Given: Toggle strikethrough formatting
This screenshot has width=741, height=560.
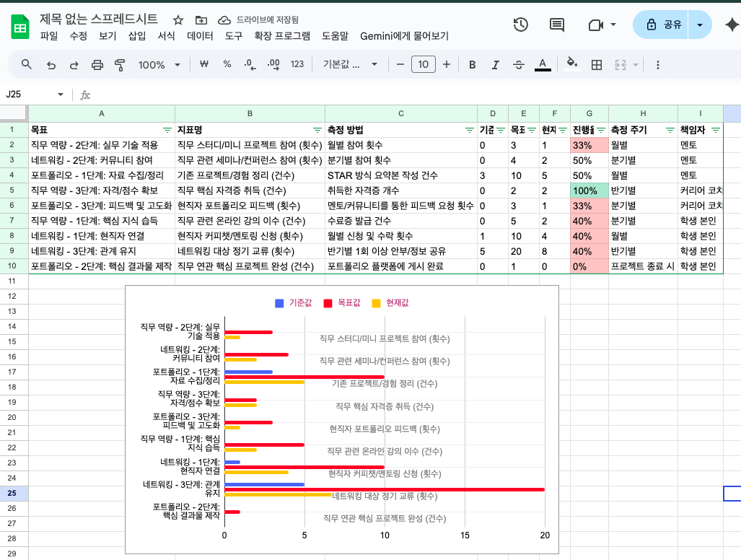Looking at the screenshot, I should click(519, 65).
